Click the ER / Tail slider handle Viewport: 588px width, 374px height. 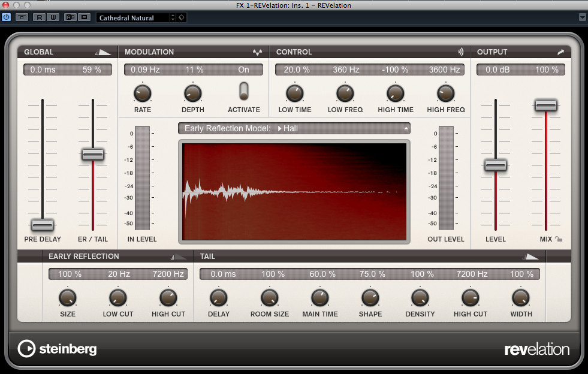pos(93,154)
